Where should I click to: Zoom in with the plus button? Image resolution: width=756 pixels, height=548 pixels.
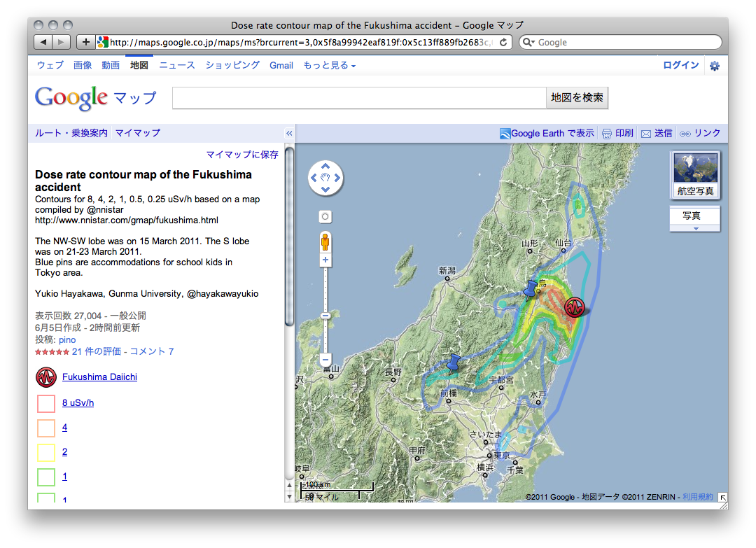coord(325,260)
